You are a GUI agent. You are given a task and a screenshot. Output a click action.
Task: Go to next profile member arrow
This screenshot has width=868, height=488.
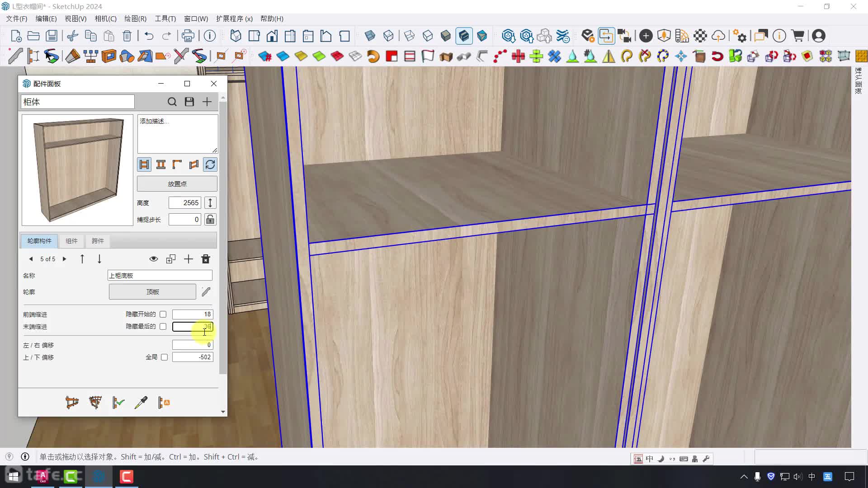pos(64,259)
